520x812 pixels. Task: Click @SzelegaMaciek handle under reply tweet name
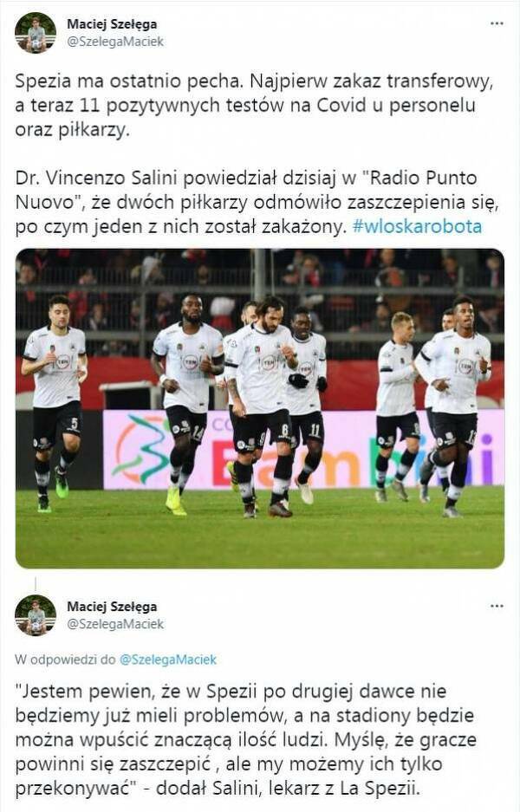115,625
